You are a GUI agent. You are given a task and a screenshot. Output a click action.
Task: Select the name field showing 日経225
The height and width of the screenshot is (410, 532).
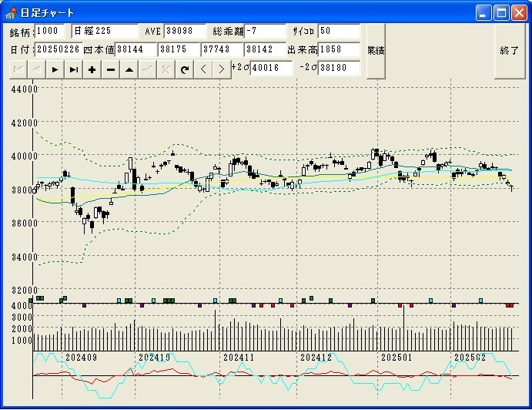104,31
